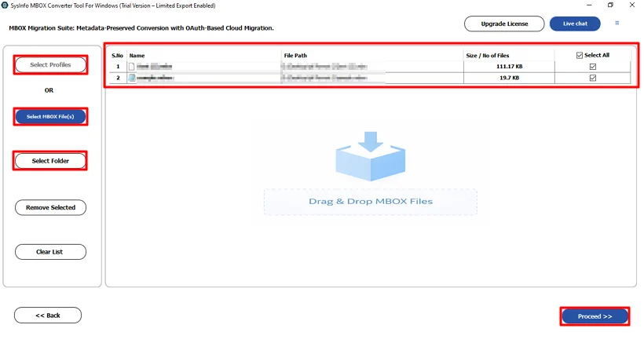Uncheck the checkbox for the 111.17 KB file
Image resolution: width=644 pixels, height=343 pixels.
[593, 67]
